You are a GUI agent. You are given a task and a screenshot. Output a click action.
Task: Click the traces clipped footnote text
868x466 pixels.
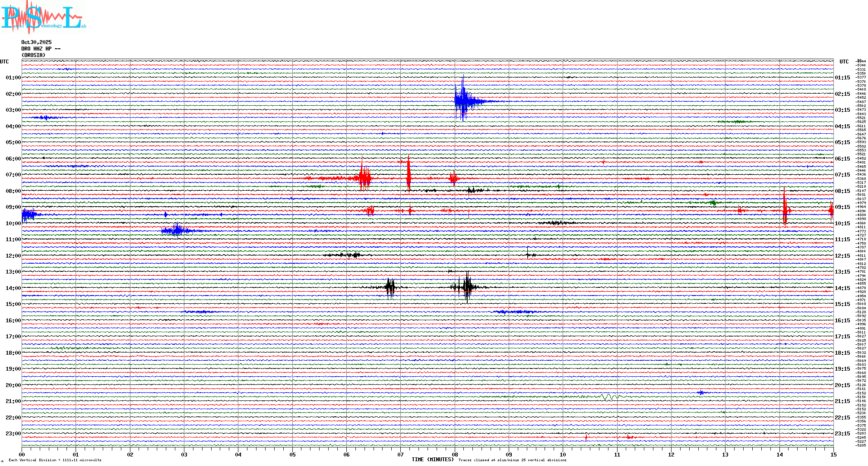point(512,460)
